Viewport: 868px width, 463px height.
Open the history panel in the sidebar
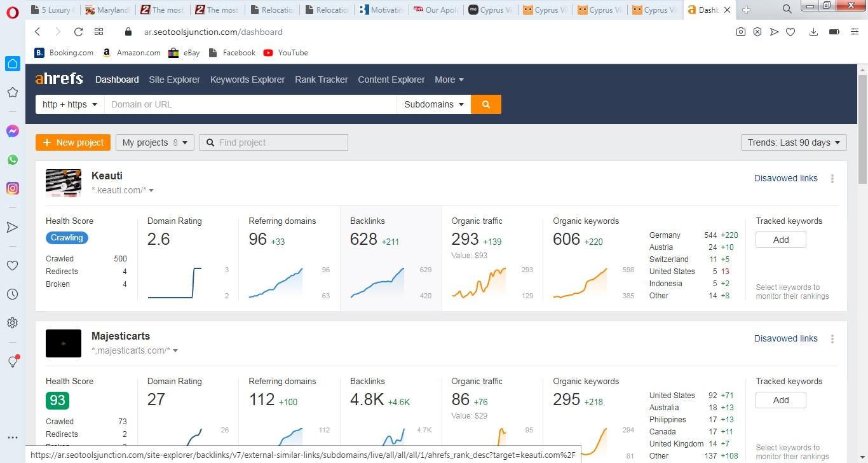tap(13, 294)
